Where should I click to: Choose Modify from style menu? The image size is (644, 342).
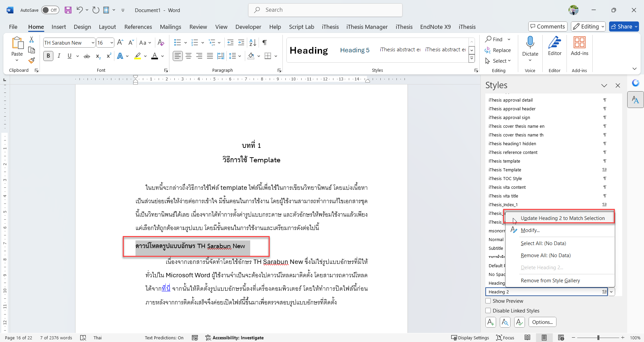pos(560,230)
